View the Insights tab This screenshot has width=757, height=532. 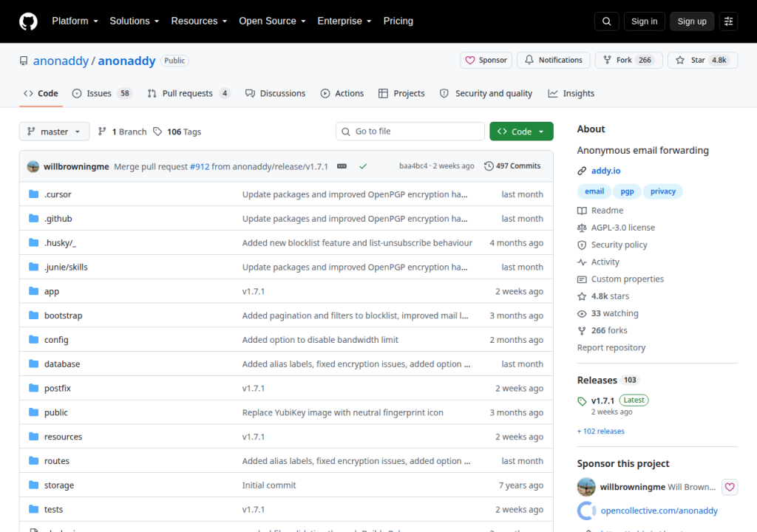point(571,93)
